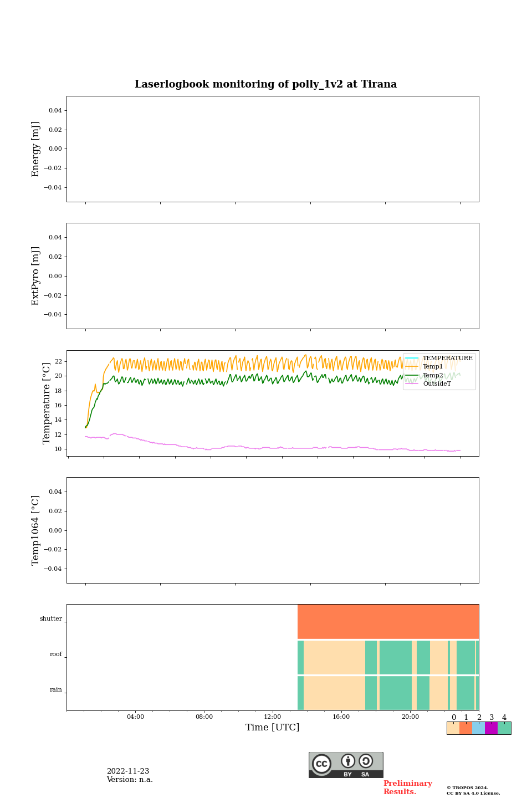Select the peach colorbar swatch labeled 0
The width and height of the screenshot is (532, 798).
point(453,728)
